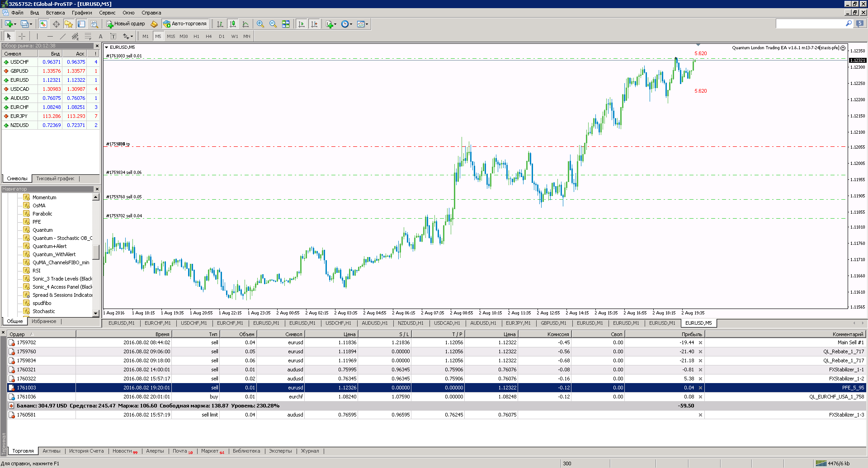Switch chart to candlestick mode
The width and height of the screenshot is (868, 468).
coord(233,24)
